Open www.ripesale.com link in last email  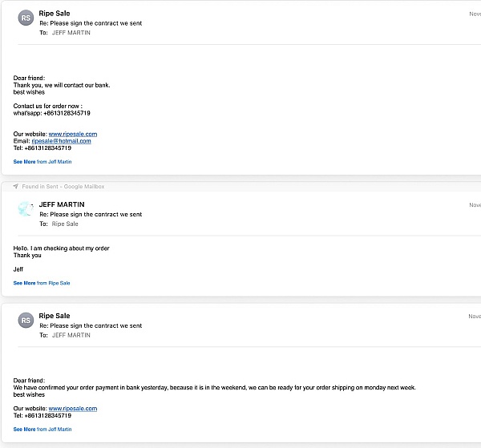(73, 409)
